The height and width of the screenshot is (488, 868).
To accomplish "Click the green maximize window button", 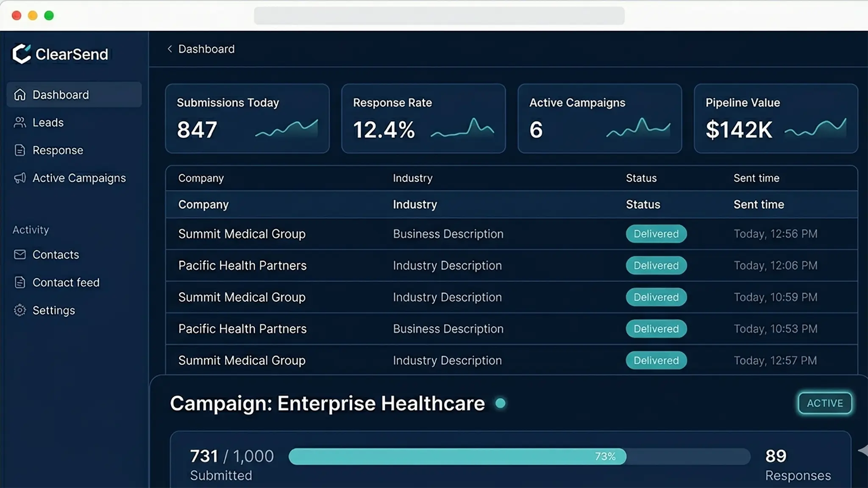I will 49,16.
